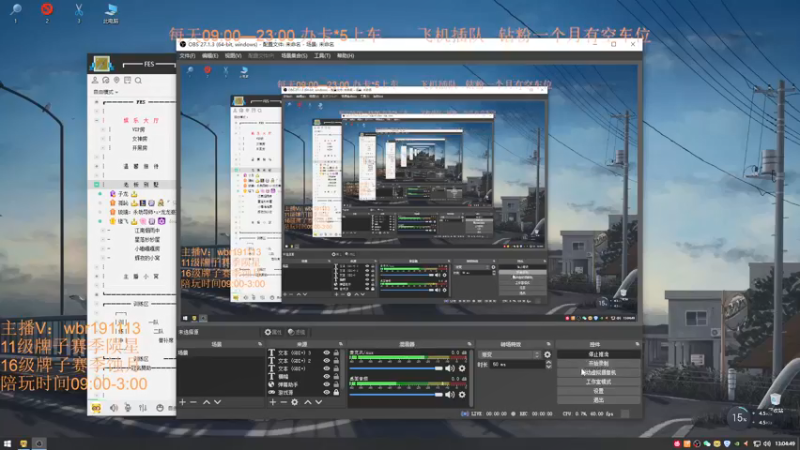Toggle the eye icon of the 弹幕助手 source

pos(327,384)
